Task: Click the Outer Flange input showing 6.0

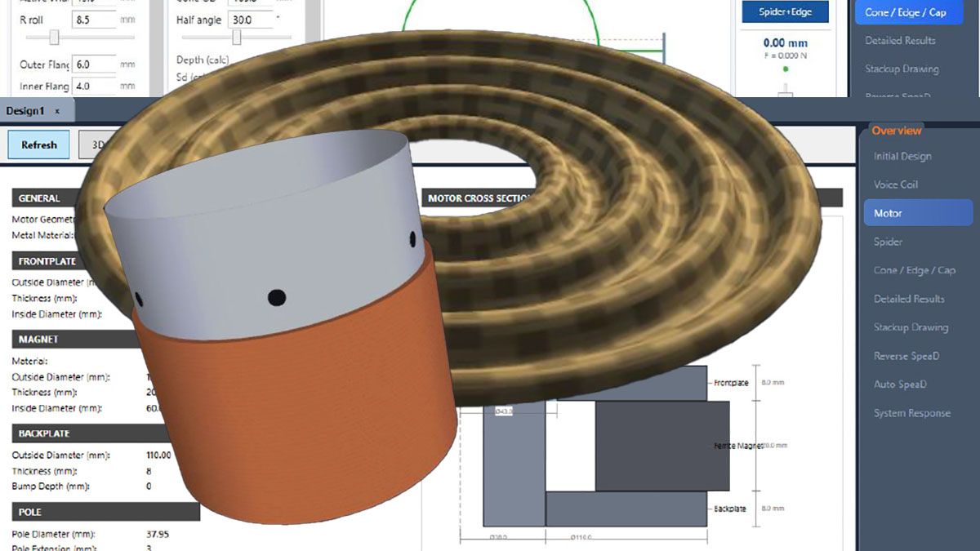Action: point(94,64)
